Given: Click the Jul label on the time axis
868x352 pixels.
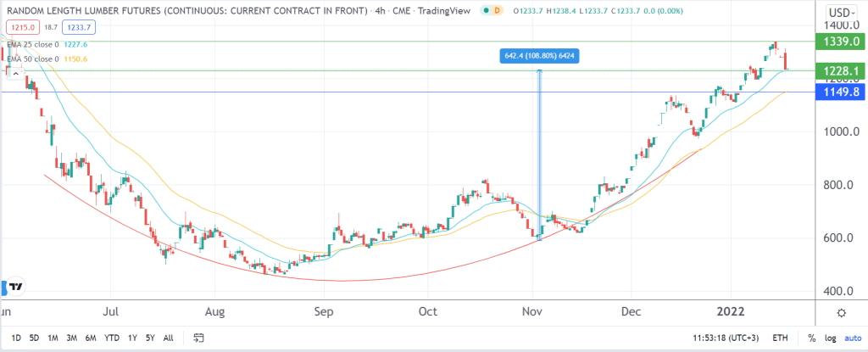Looking at the screenshot, I should pyautogui.click(x=111, y=313).
